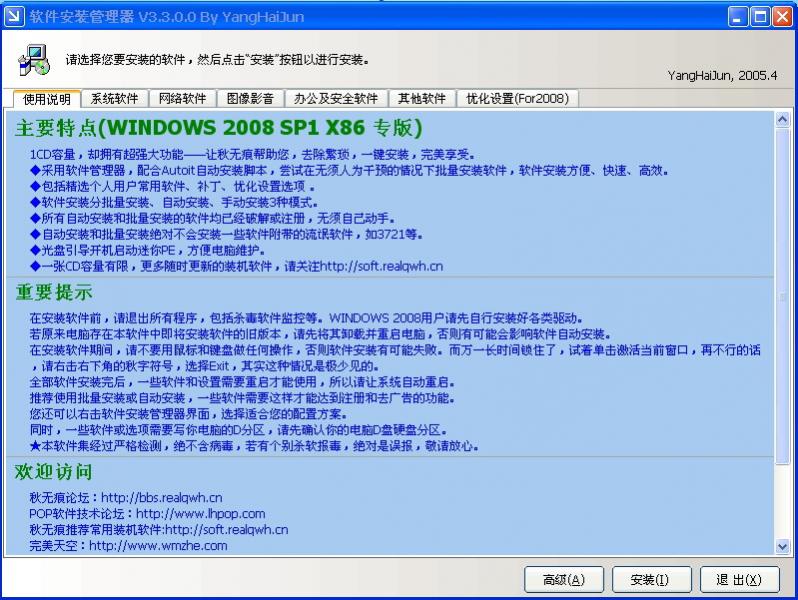798x600 pixels.
Task: Open the 优化设置(For2008) tab
Action: click(x=518, y=98)
